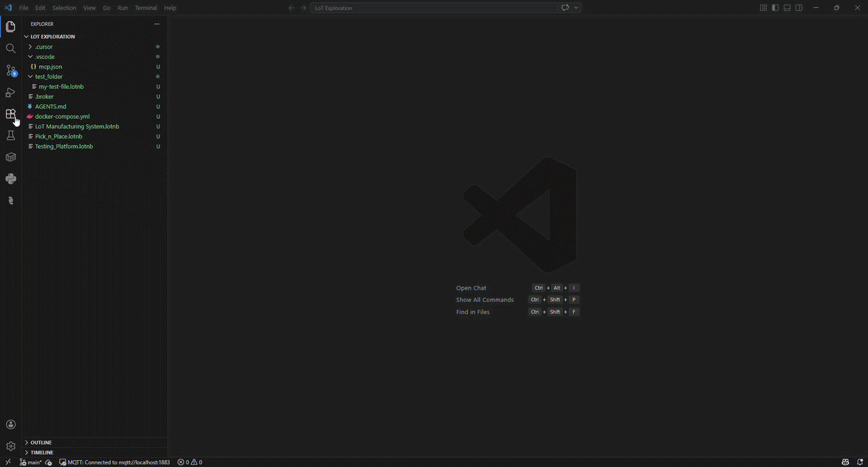Open the Source Control view showing 9 changes
Viewport: 868px width, 467px height.
10,70
